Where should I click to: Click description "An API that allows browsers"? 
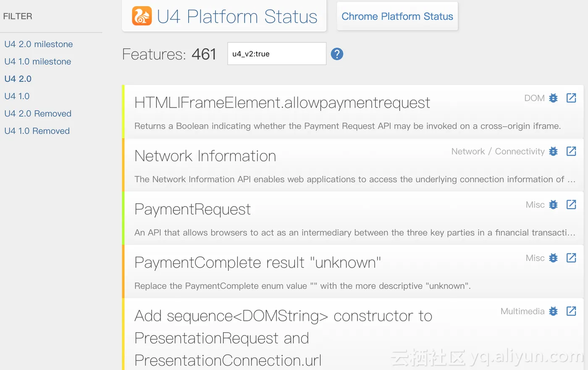(x=355, y=233)
